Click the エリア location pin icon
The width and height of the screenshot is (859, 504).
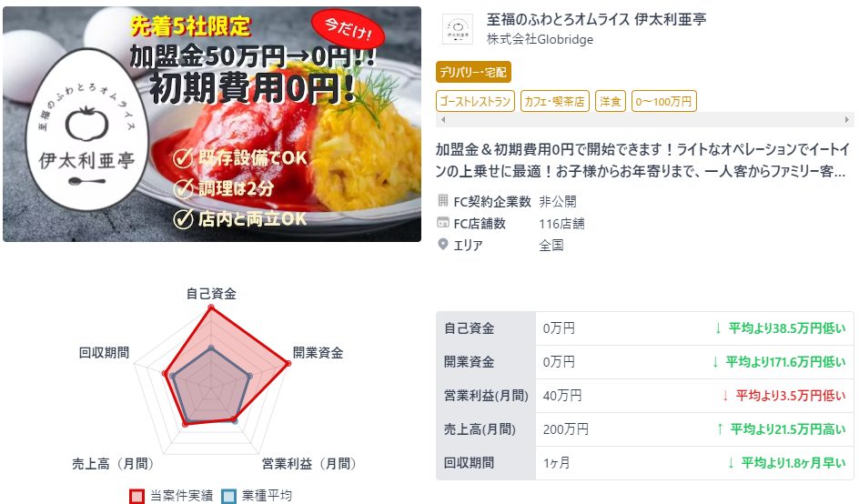coord(442,245)
